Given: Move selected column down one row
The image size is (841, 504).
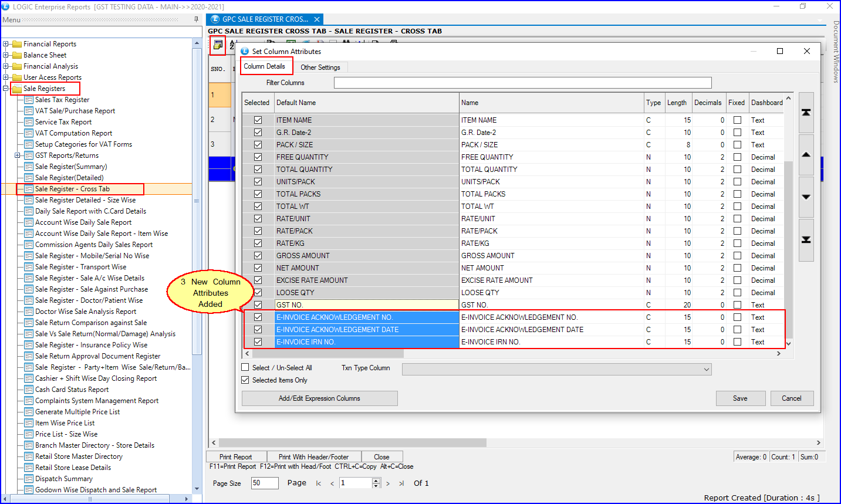Looking at the screenshot, I should (x=806, y=197).
